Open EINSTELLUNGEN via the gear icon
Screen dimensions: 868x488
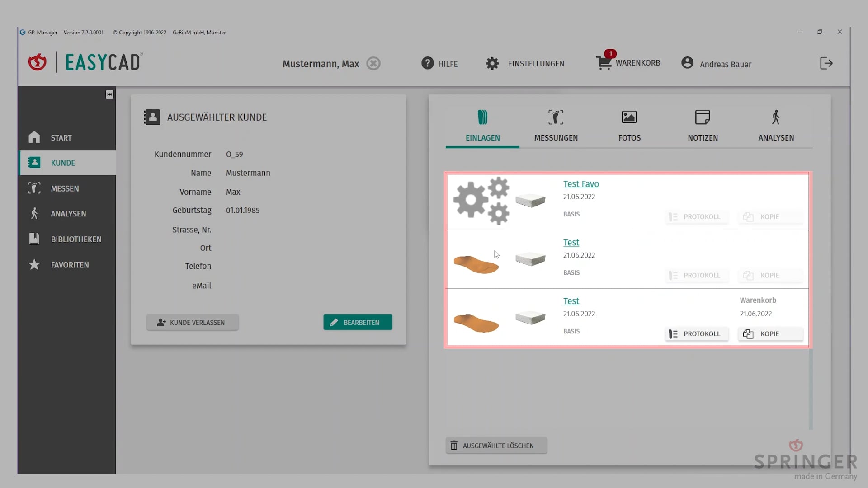tap(492, 63)
